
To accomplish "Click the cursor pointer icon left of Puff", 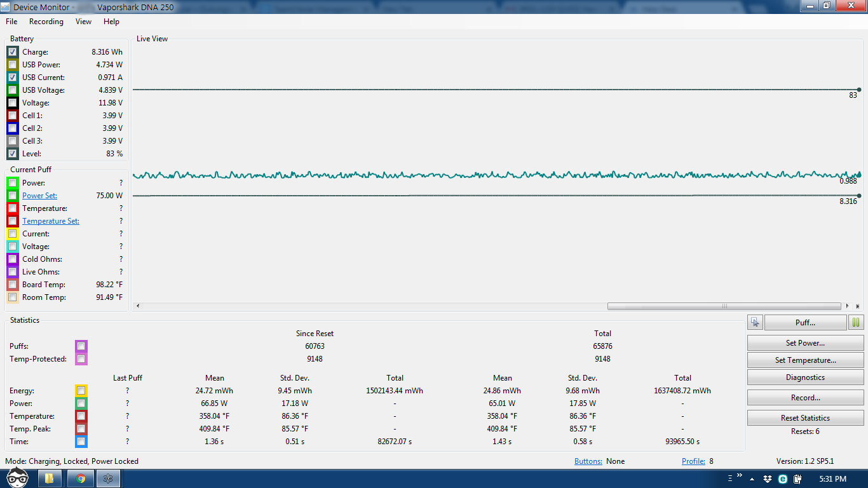I will tap(755, 323).
